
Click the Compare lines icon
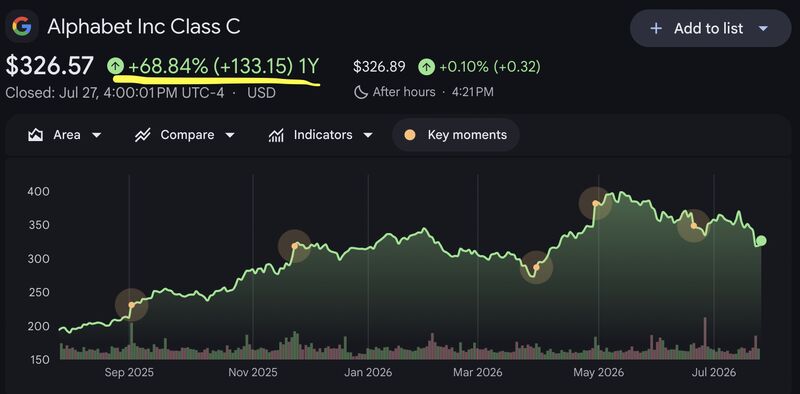pos(142,135)
